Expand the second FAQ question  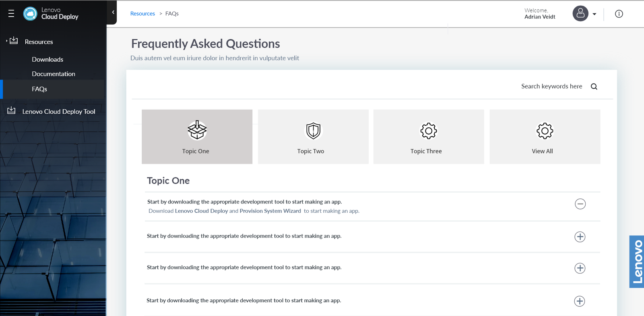pyautogui.click(x=580, y=237)
